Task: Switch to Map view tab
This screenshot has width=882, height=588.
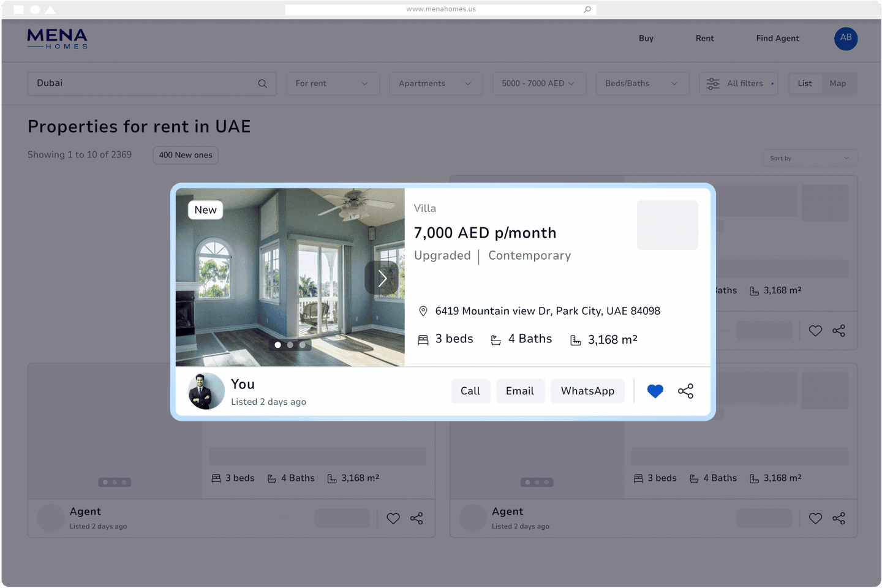Action: point(837,84)
